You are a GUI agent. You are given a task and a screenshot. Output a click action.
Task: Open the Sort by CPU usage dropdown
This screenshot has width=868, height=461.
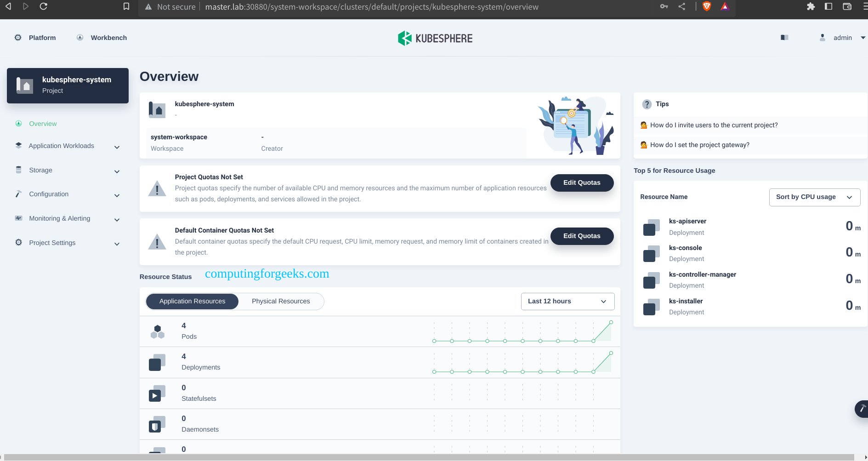(x=814, y=197)
